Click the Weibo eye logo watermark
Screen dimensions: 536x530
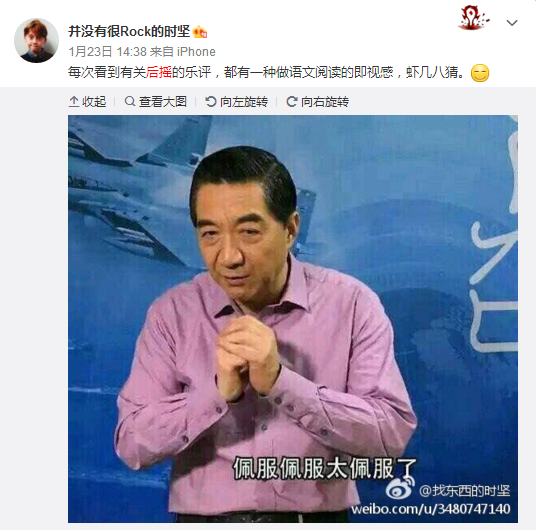[400, 488]
